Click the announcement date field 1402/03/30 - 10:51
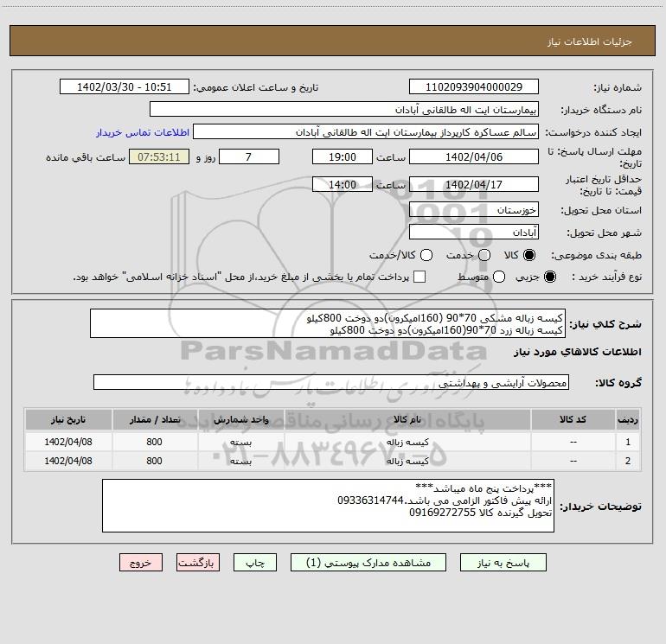Viewport: 666px width, 644px height. (125, 87)
